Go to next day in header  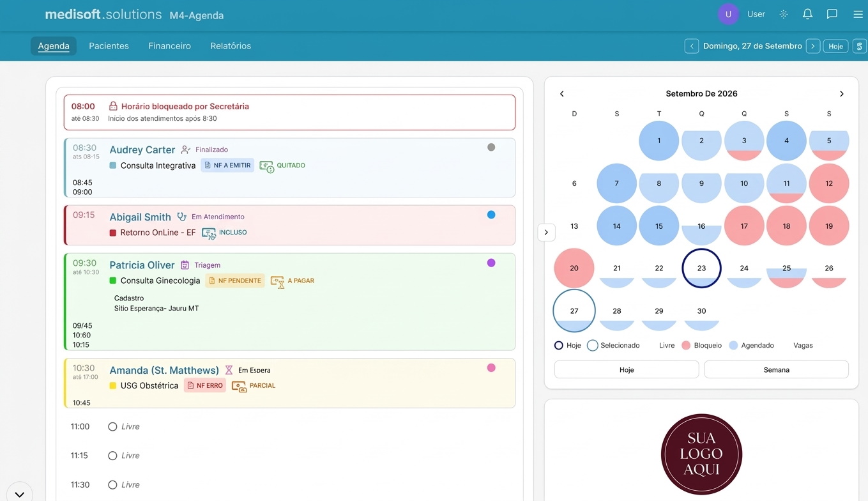[812, 46]
